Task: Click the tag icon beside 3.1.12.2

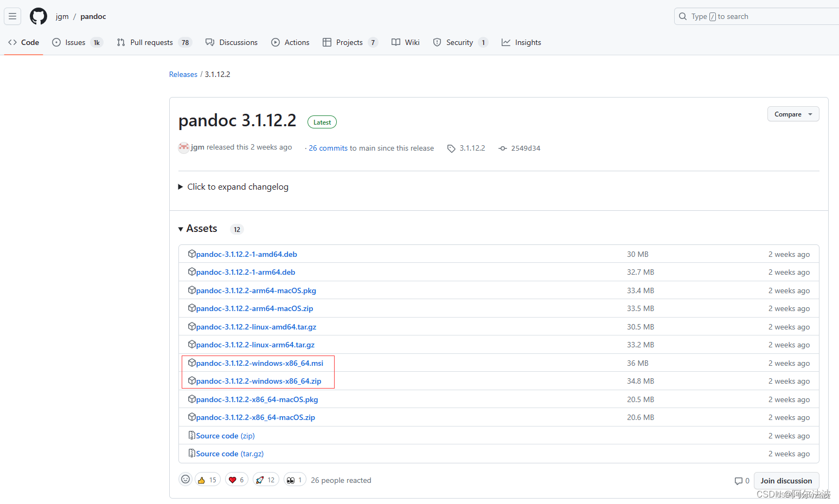Action: coord(451,148)
